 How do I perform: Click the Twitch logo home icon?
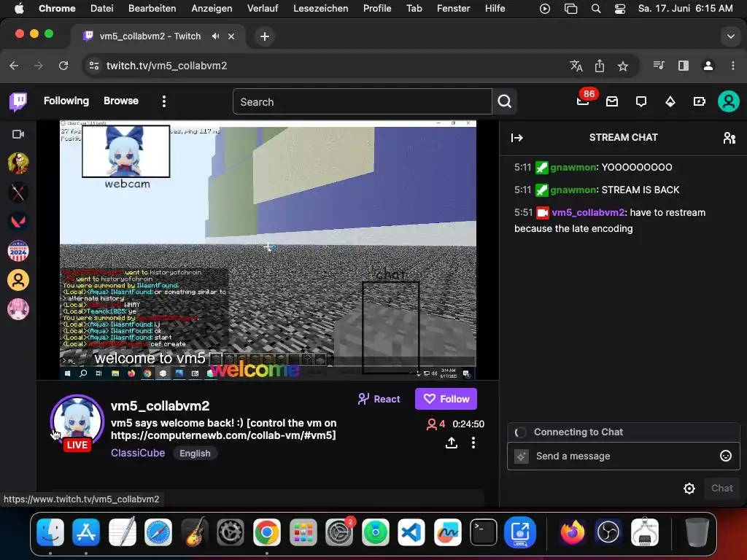(x=18, y=101)
